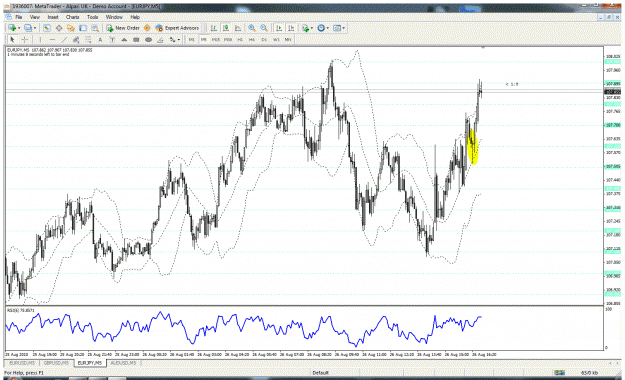This screenshot has width=625, height=380.
Task: Click the Templates toolbar icon
Action: coord(337,28)
